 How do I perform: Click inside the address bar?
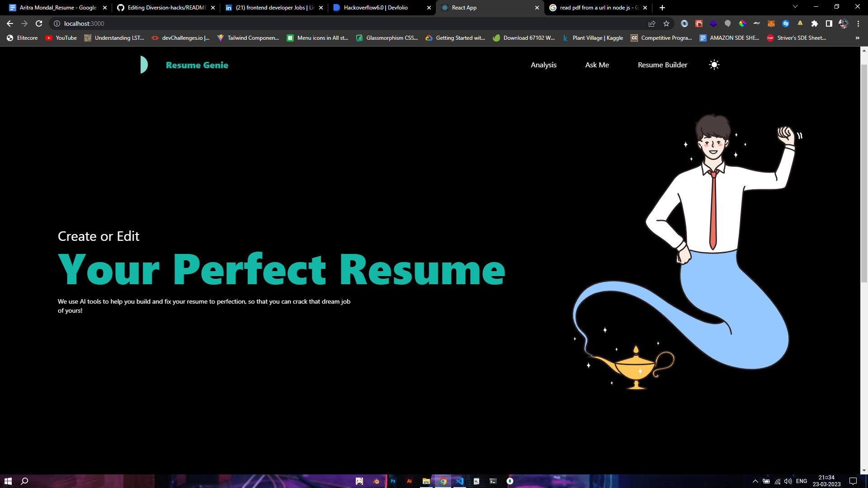181,23
